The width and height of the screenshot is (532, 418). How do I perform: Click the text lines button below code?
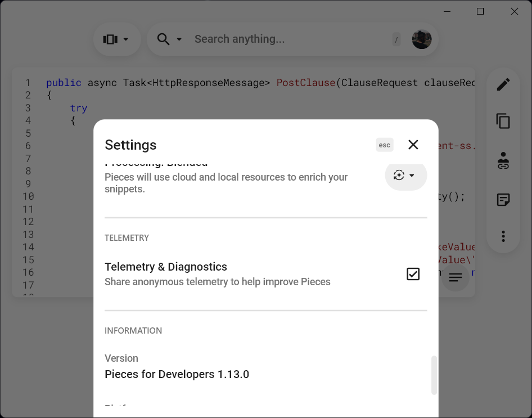[456, 277]
